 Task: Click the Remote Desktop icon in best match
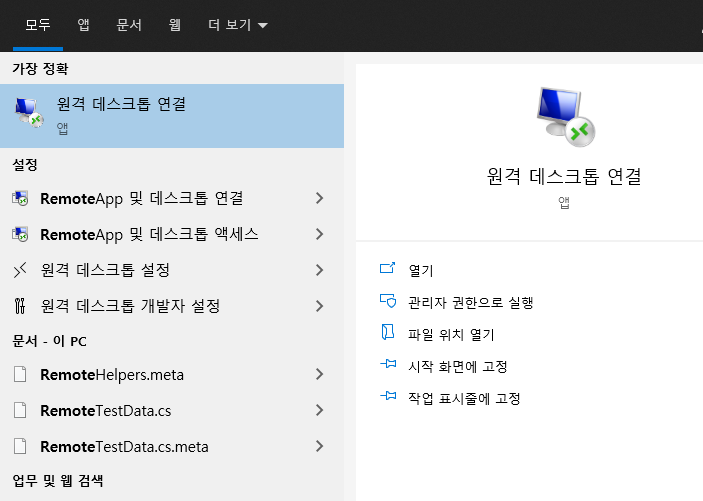(x=29, y=112)
